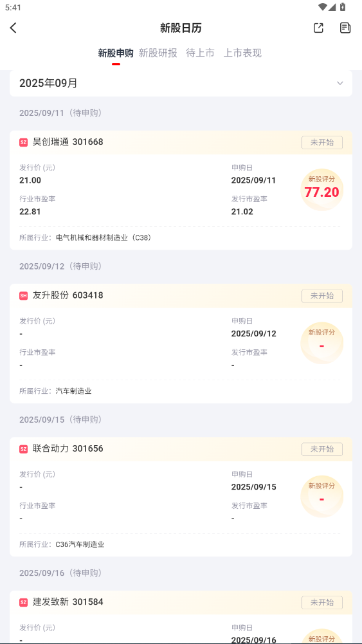This screenshot has width=362, height=644.
Task: Open the 上市表现 tab
Action: tap(242, 53)
